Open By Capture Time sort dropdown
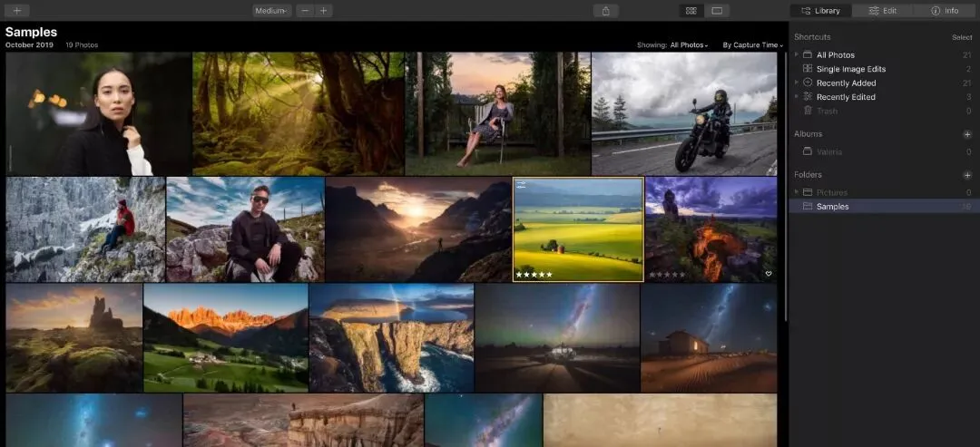Image resolution: width=980 pixels, height=447 pixels. click(752, 45)
